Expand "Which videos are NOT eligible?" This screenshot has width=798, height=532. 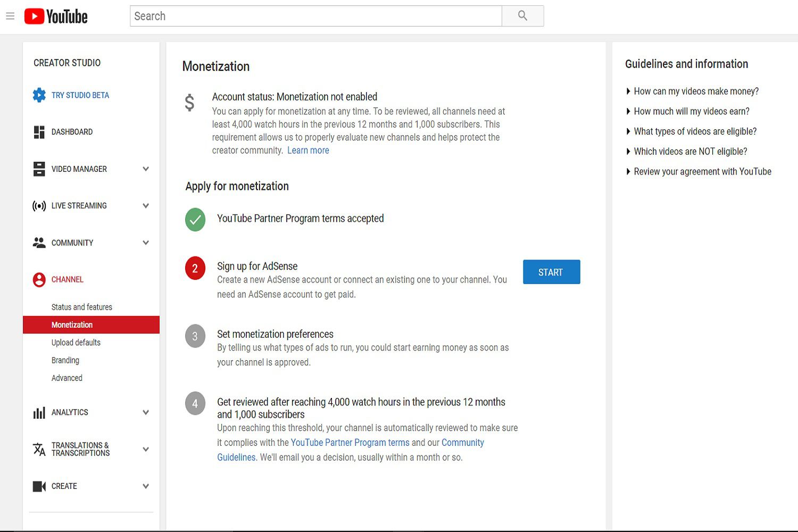click(690, 152)
